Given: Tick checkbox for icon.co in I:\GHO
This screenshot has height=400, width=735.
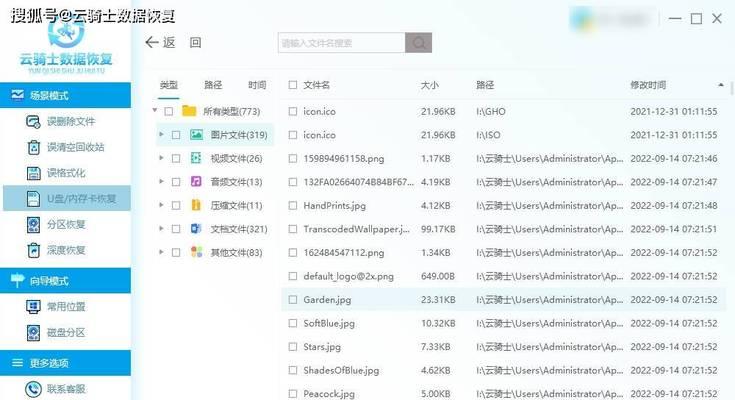Looking at the screenshot, I should pos(293,112).
